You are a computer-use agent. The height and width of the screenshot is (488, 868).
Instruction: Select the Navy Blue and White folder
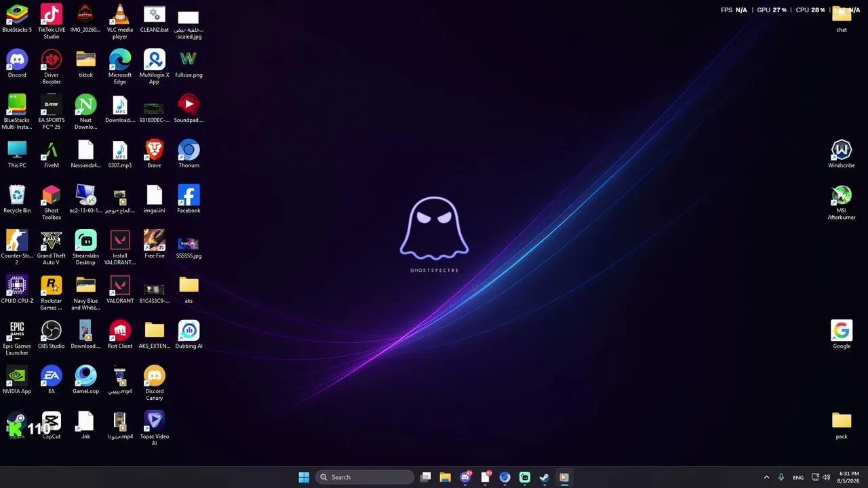pyautogui.click(x=85, y=293)
